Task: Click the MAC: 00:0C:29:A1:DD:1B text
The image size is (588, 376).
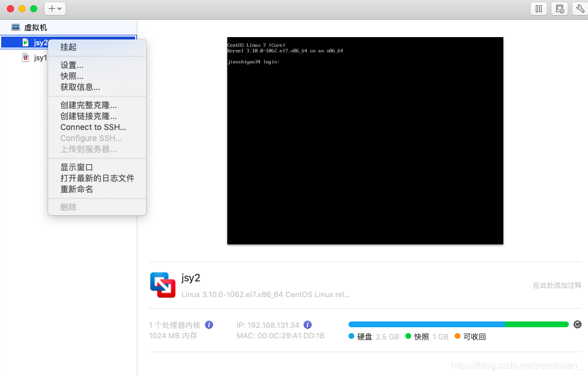Action: click(281, 336)
